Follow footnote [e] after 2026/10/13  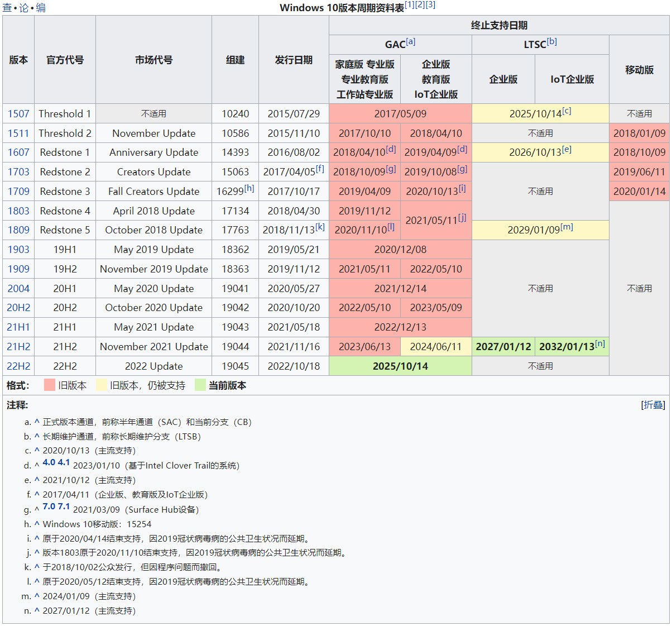click(567, 149)
